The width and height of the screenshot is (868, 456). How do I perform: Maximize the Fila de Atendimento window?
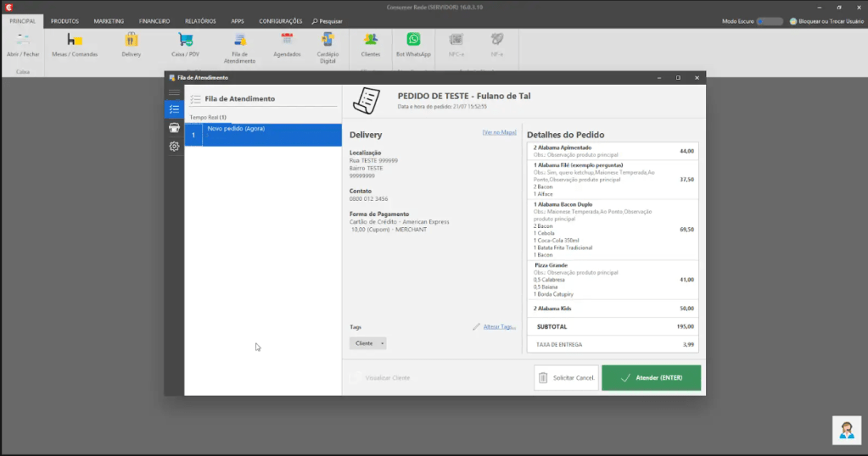coord(678,78)
